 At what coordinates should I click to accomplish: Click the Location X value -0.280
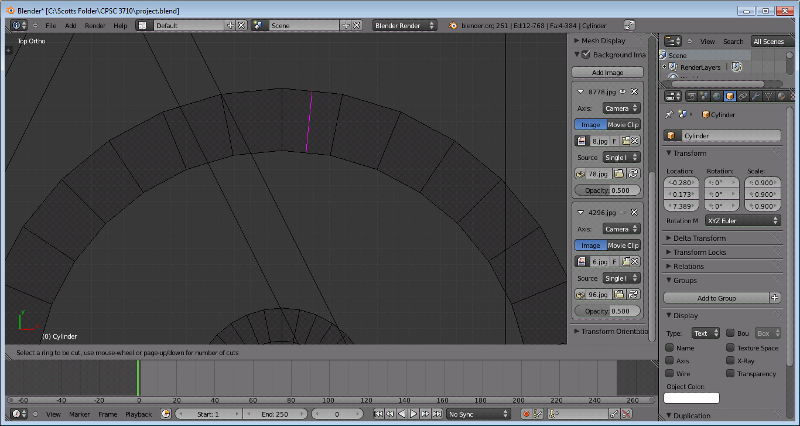click(681, 182)
